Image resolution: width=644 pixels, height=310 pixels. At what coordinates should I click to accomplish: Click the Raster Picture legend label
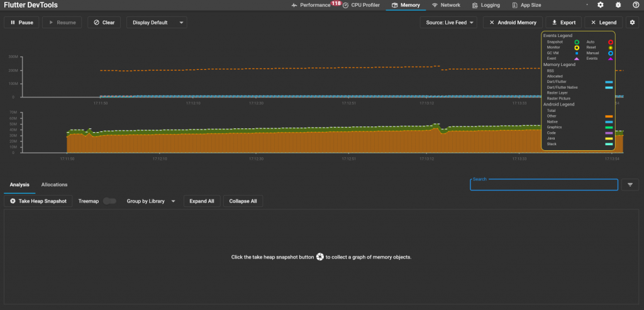click(558, 99)
